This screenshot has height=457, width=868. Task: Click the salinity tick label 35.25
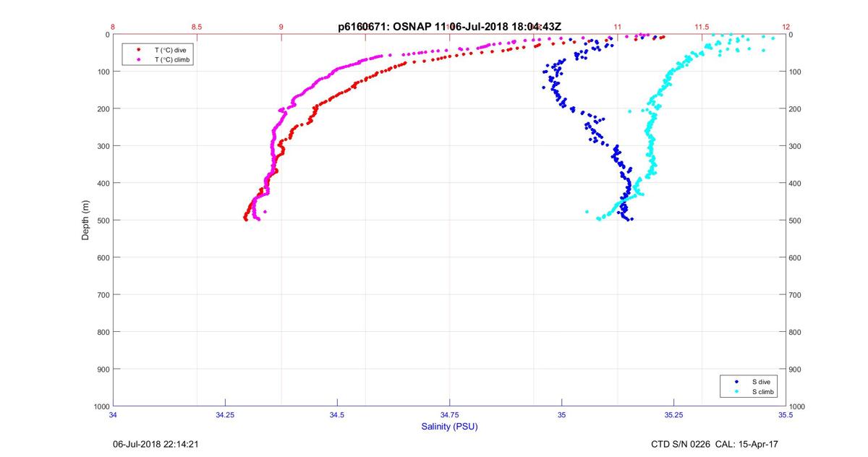click(x=673, y=415)
